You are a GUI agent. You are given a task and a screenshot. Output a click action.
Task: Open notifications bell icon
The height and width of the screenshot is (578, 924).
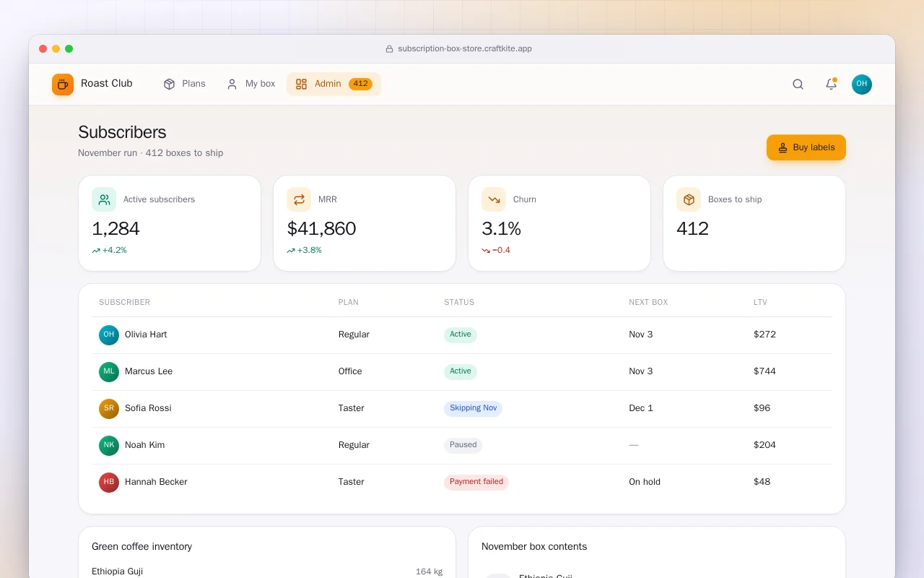point(831,85)
